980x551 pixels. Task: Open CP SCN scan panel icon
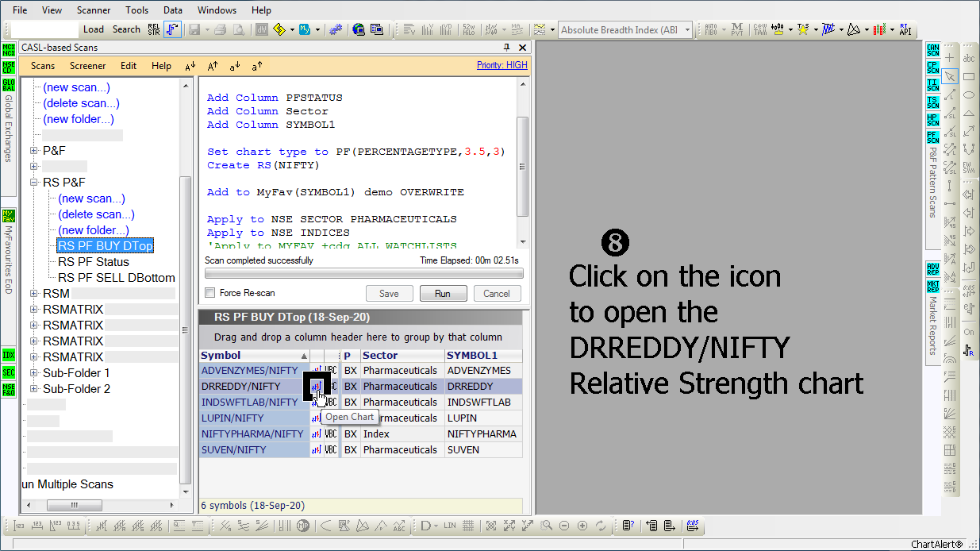pos(932,68)
